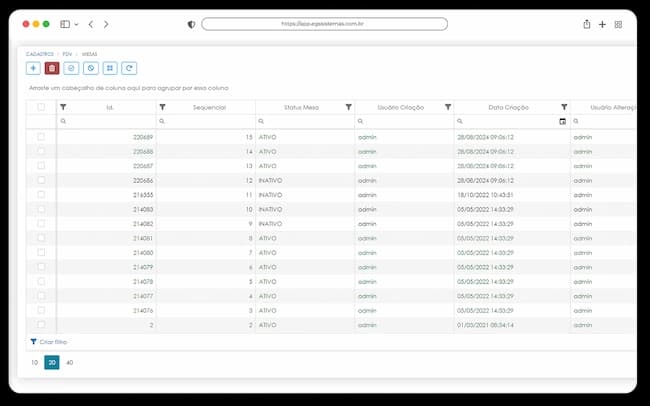
Task: Click the browser privacy shield icon
Action: point(192,24)
